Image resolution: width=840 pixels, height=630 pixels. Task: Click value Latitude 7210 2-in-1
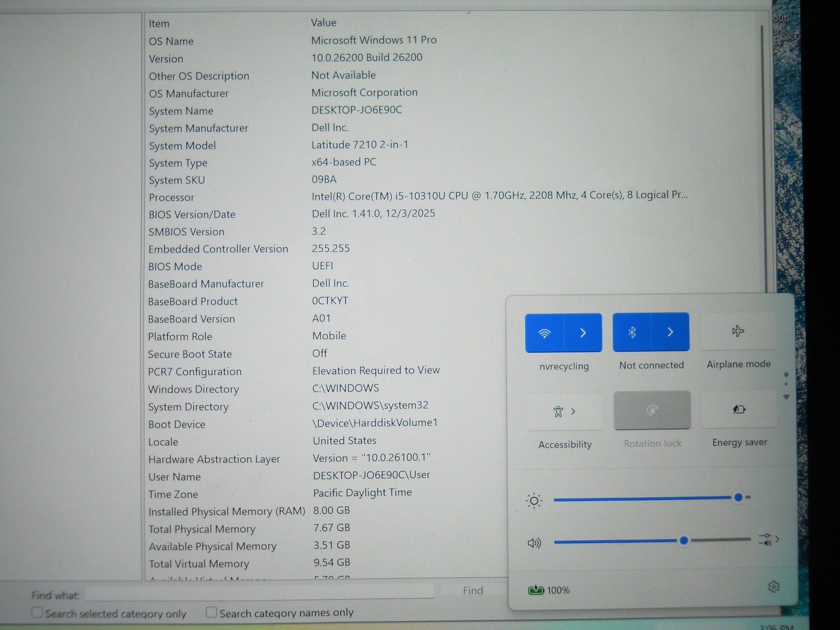(x=360, y=144)
